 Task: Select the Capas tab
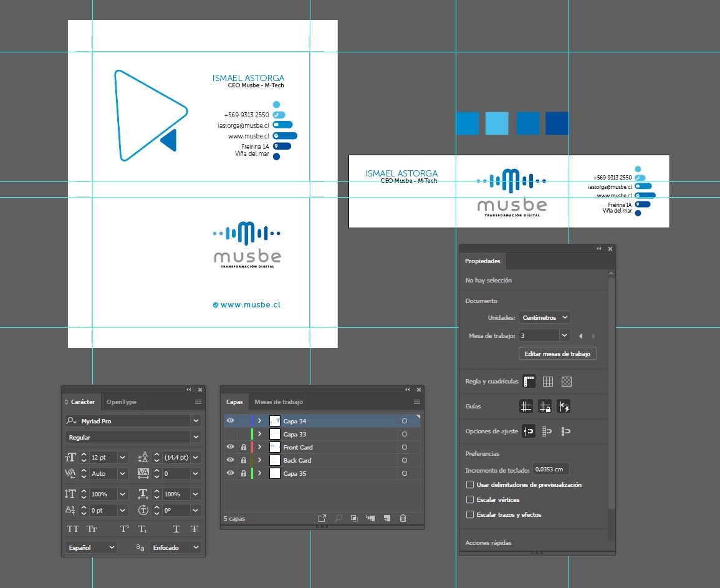234,402
